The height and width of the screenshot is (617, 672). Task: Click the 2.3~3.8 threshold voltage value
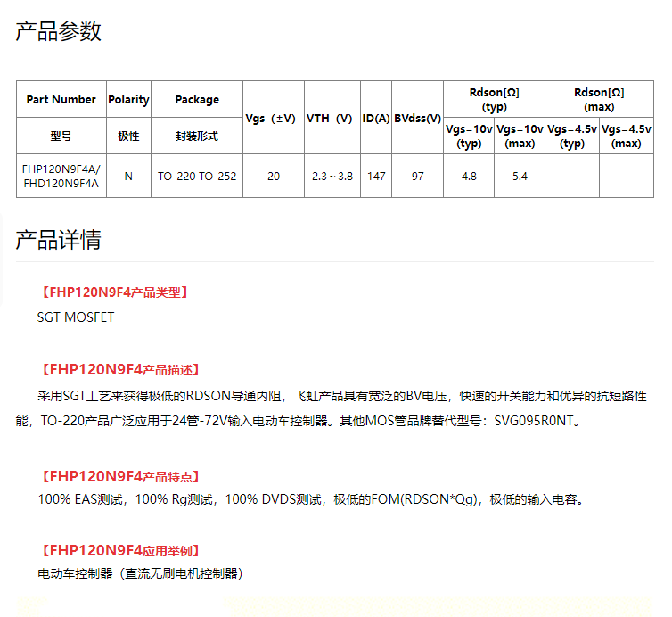[332, 177]
